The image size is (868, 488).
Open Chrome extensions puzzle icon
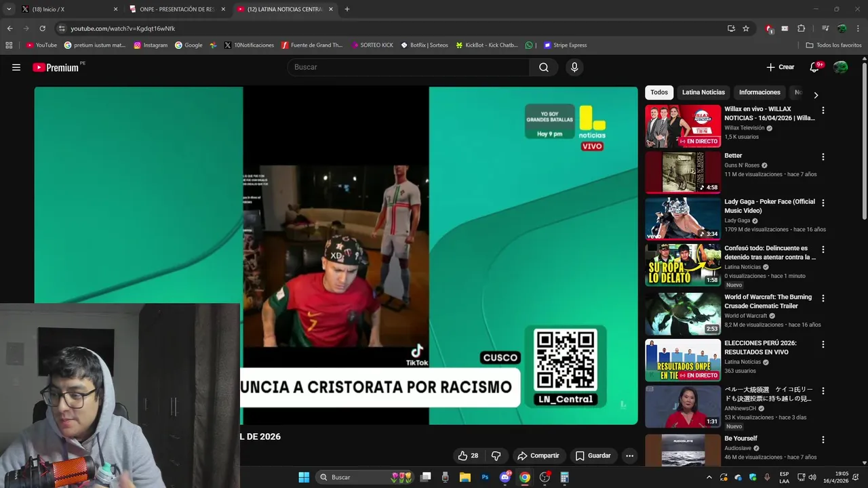(x=801, y=28)
